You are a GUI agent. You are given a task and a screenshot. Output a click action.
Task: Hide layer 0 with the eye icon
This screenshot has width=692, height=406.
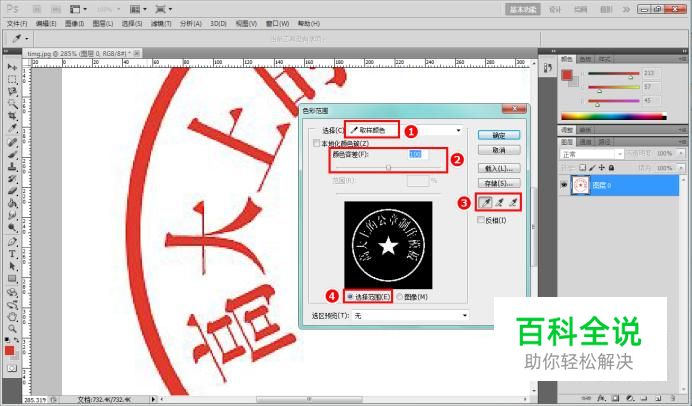point(564,185)
